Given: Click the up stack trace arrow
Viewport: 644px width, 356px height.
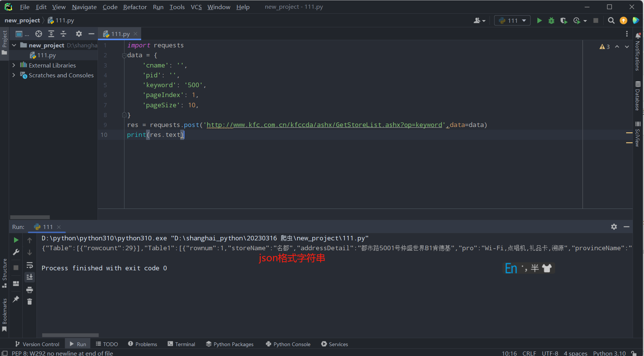Looking at the screenshot, I should tap(30, 240).
